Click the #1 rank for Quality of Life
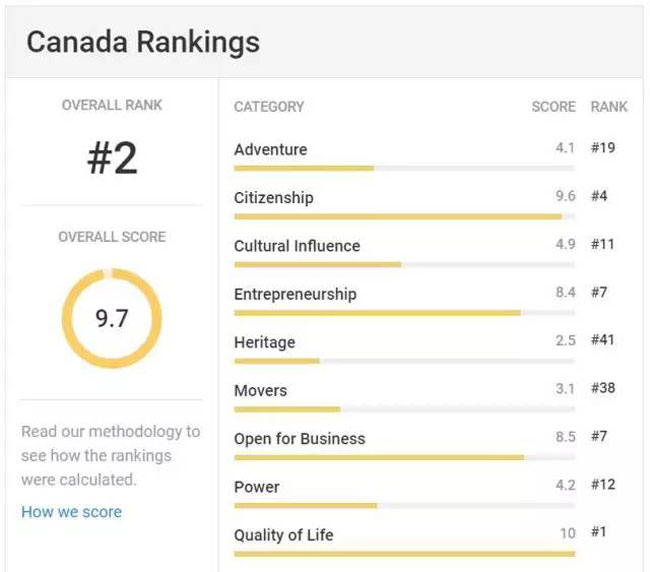The height and width of the screenshot is (572, 650). point(599,533)
